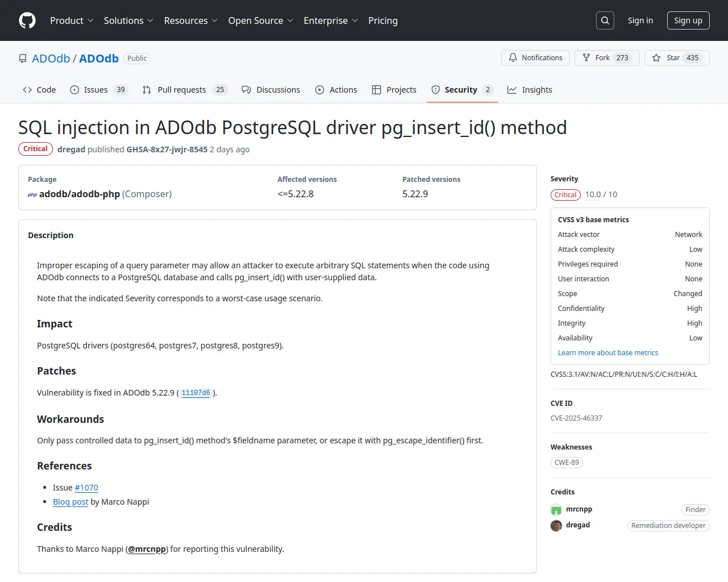Open the ADOdb organization link
The height and width of the screenshot is (582, 728).
tap(51, 59)
